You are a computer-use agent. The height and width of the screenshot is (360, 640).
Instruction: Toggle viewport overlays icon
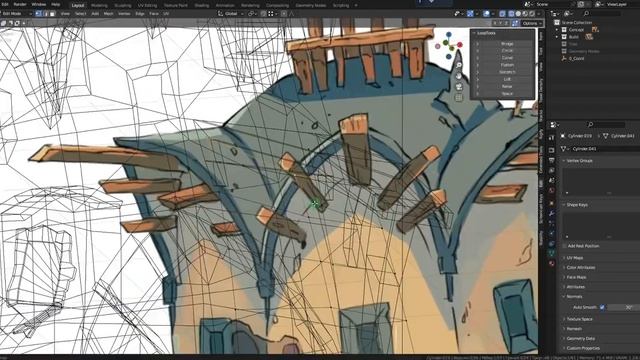(x=487, y=13)
